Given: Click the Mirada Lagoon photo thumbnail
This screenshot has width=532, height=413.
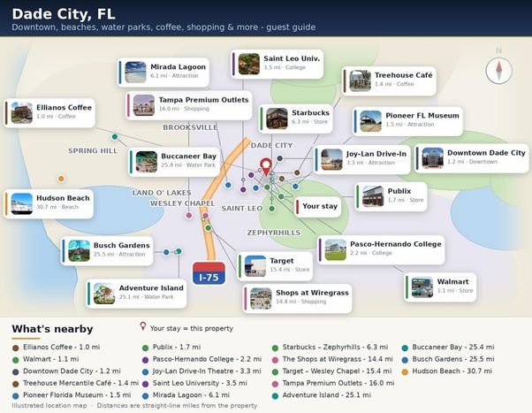Looking at the screenshot, I should (x=135, y=72).
